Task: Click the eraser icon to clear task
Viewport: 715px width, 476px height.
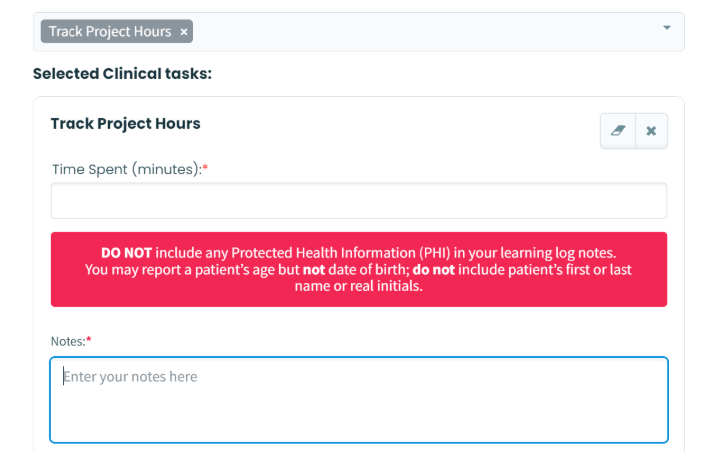Action: 617,131
